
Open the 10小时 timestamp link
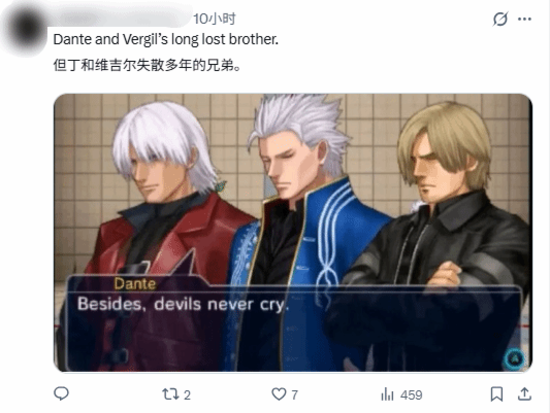tap(214, 19)
